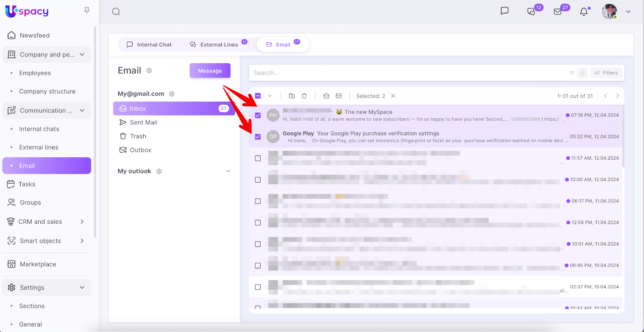Image resolution: width=644 pixels, height=332 pixels.
Task: Toggle the select-all checkbox in toolbar
Action: point(258,96)
